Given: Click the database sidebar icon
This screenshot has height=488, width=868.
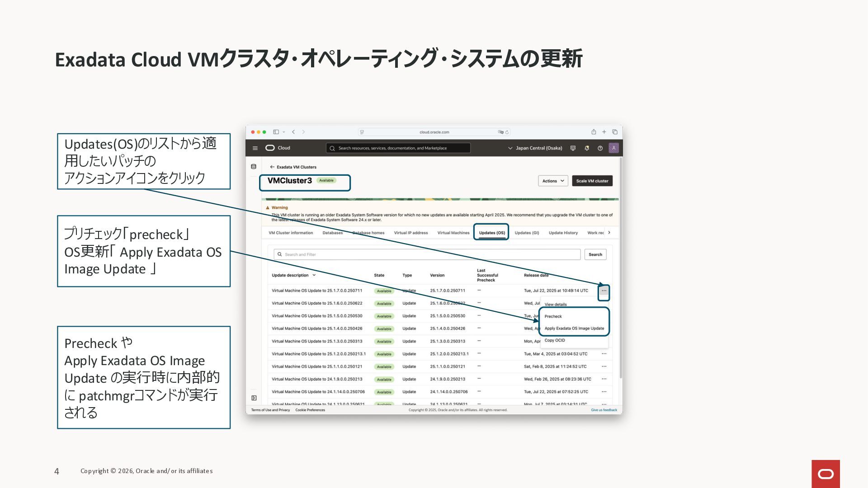Looking at the screenshot, I should tap(254, 167).
